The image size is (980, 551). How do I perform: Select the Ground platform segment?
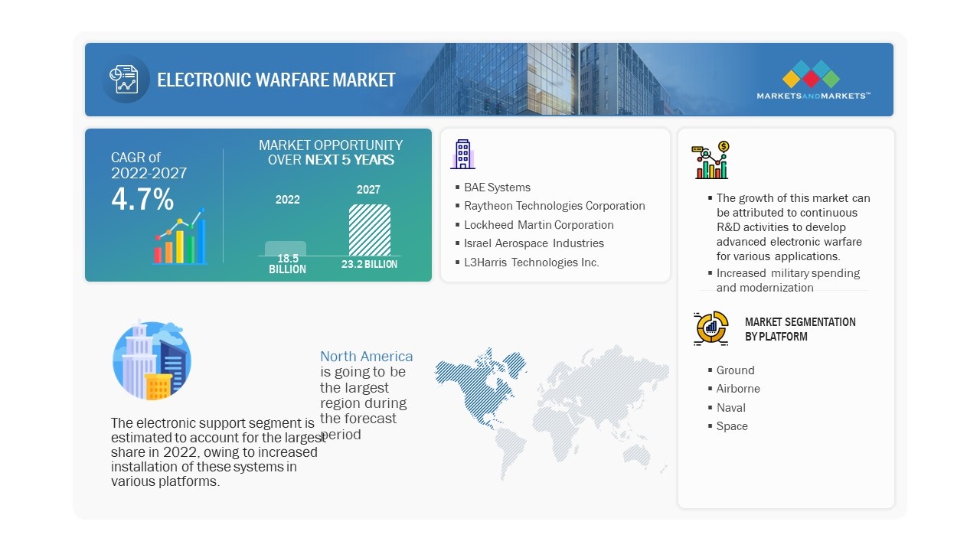(x=735, y=370)
